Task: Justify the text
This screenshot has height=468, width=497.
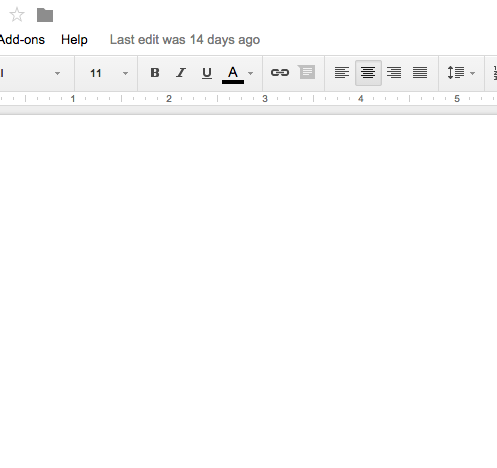Action: tap(420, 73)
